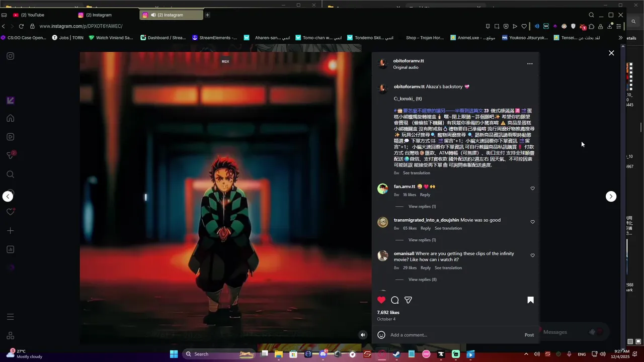Click the Add a comment field
Viewport: 644px width, 362px height.
pyautogui.click(x=454, y=335)
